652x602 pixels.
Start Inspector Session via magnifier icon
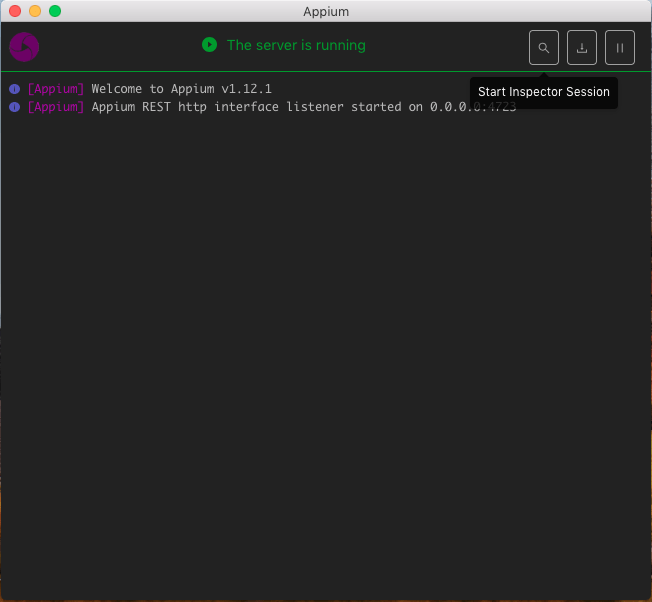pyautogui.click(x=543, y=47)
